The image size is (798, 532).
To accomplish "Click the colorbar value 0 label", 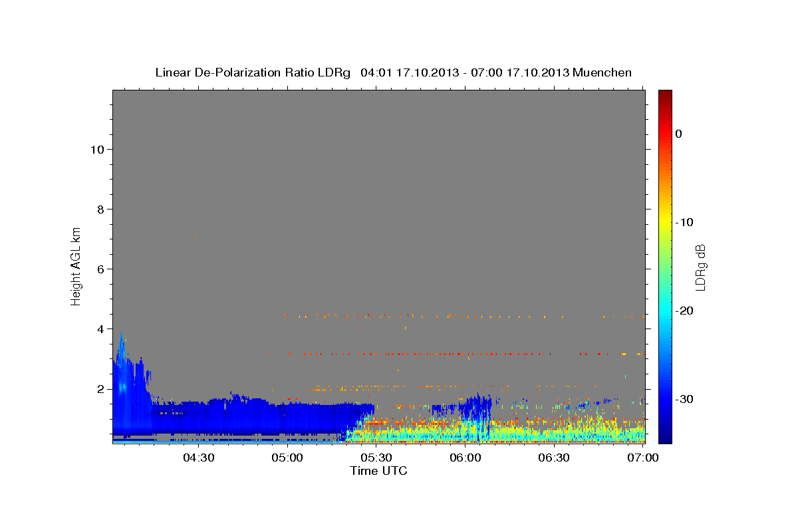I will pyautogui.click(x=679, y=134).
